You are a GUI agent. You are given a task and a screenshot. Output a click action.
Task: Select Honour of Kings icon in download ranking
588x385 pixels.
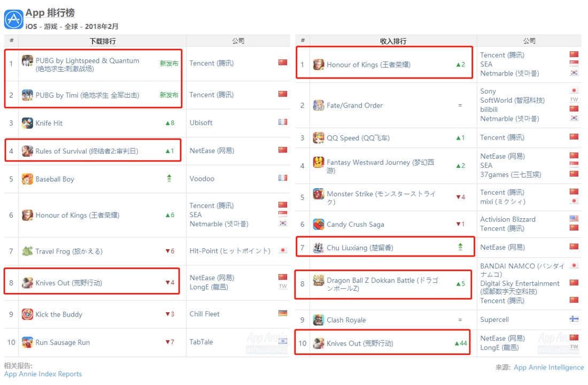(27, 215)
